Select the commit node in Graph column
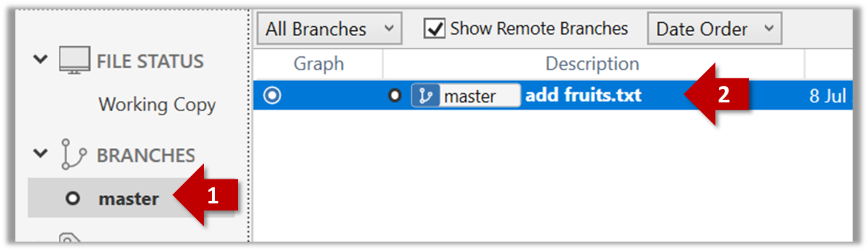The height and width of the screenshot is (251, 868). pos(272,96)
